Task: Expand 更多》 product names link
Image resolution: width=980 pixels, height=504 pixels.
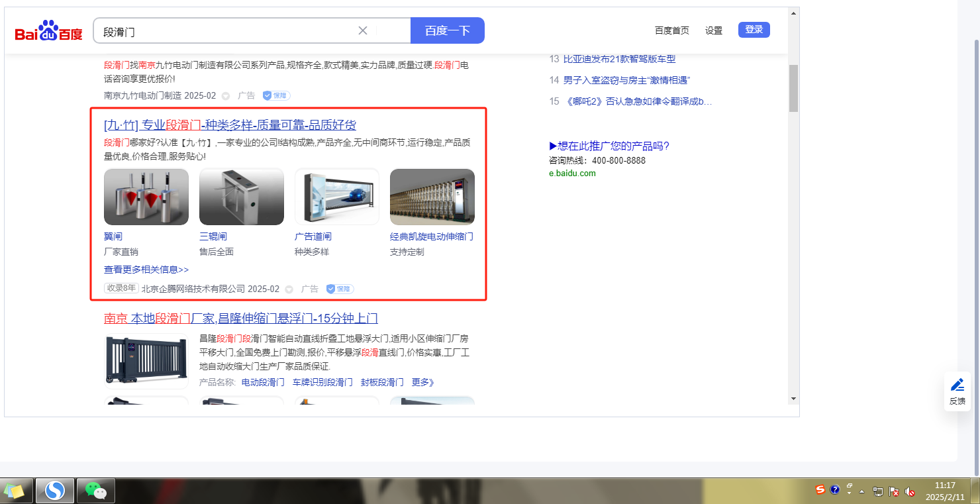Action: (423, 382)
